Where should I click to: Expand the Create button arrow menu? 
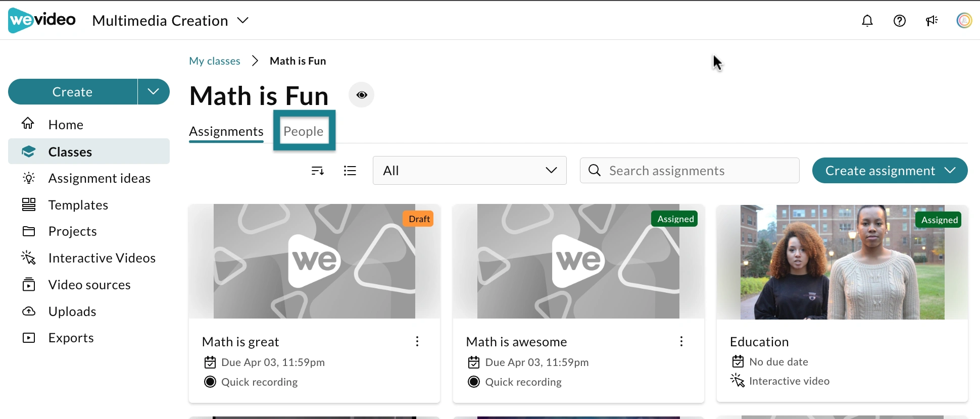click(x=154, y=91)
